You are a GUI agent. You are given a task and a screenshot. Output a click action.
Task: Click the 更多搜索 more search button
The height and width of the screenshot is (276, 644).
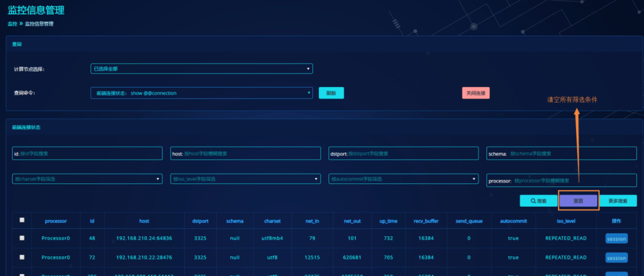618,201
